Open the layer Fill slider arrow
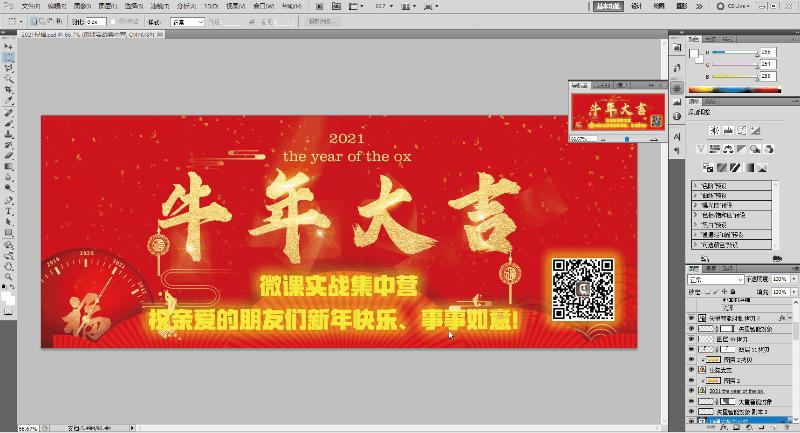 794,292
